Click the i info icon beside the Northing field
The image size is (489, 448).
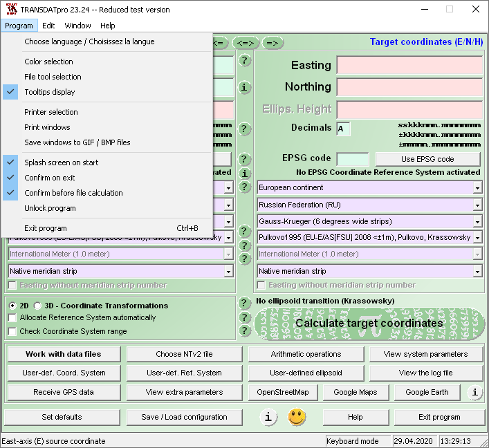245,87
